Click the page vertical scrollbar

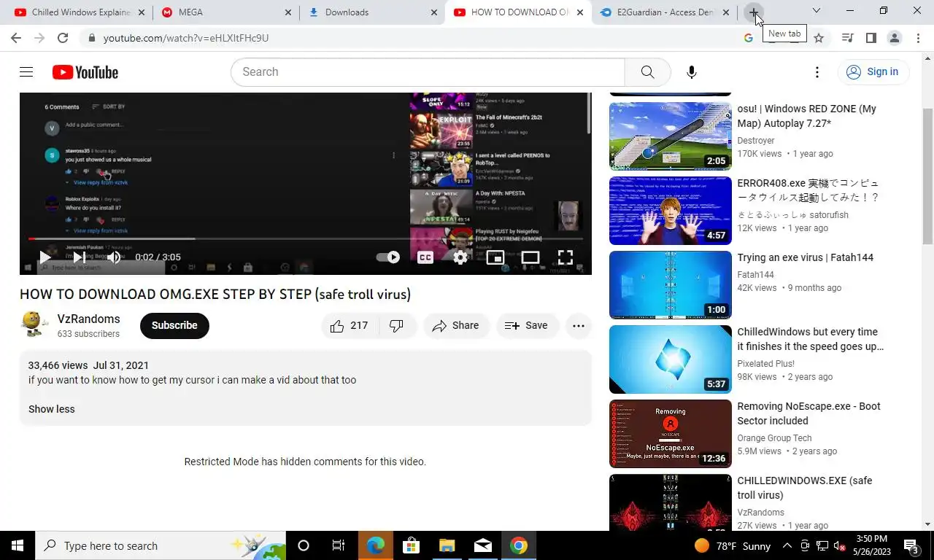928,175
